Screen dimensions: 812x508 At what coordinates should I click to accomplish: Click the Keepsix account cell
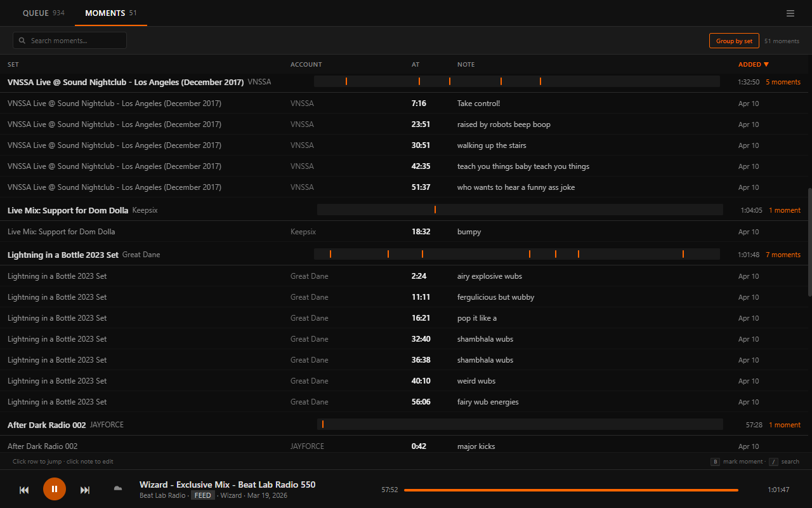303,232
